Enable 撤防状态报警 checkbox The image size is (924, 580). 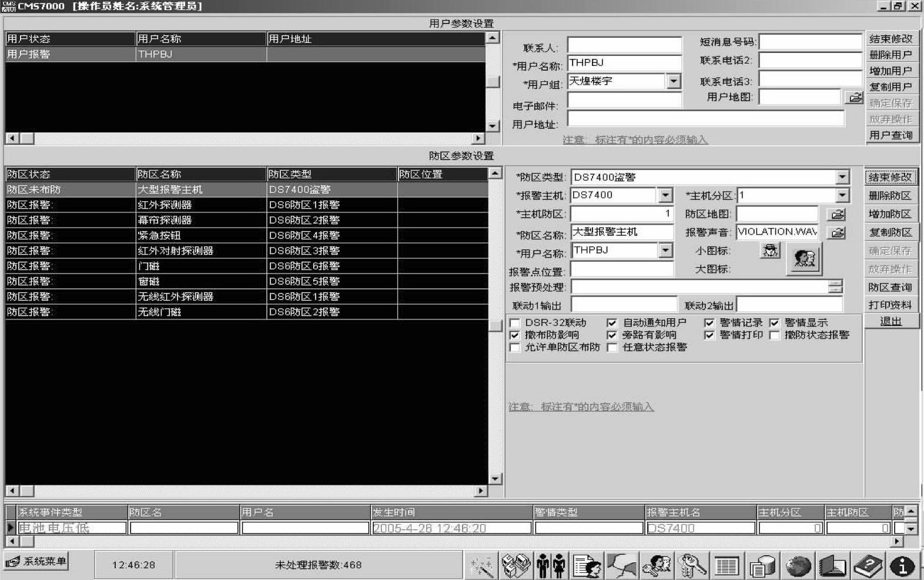click(774, 335)
